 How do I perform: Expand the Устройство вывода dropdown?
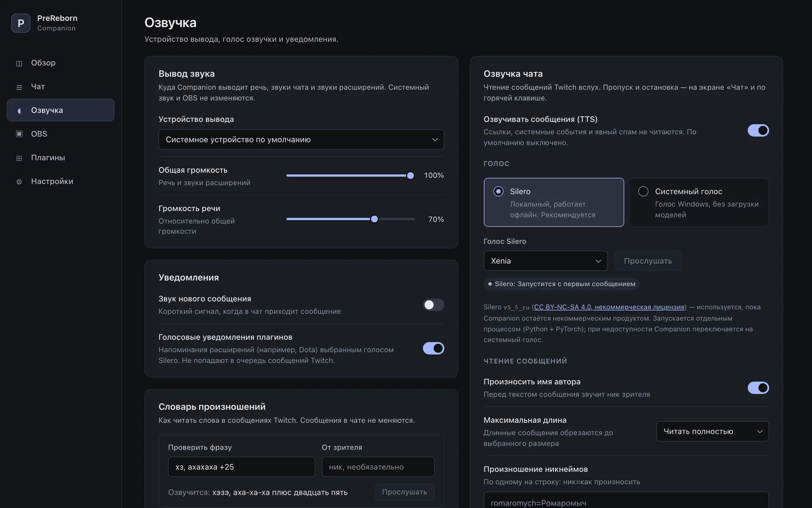click(301, 139)
